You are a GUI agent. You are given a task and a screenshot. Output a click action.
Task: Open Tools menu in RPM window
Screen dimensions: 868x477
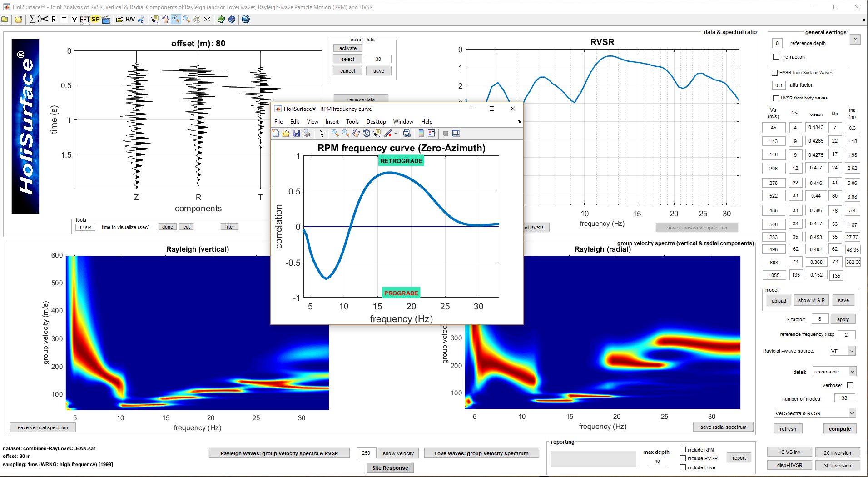tap(352, 122)
